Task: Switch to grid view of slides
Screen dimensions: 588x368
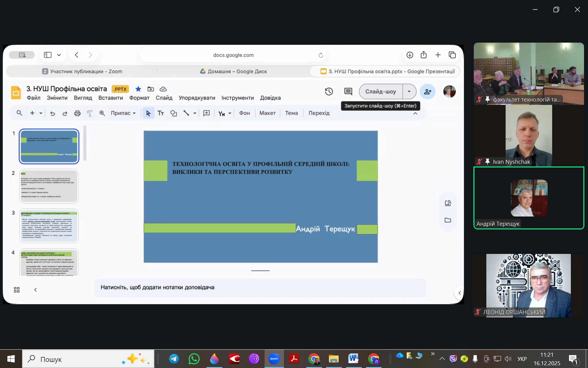Action: pyautogui.click(x=17, y=290)
